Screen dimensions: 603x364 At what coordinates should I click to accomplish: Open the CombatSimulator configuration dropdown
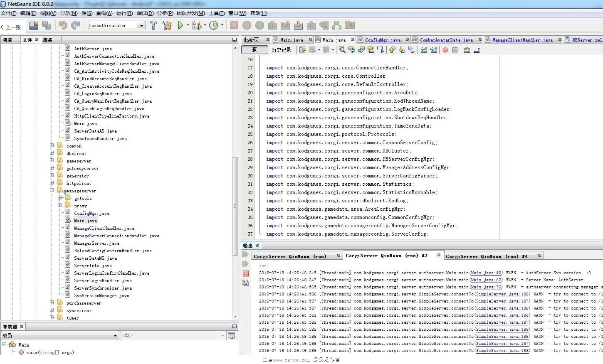[x=141, y=25]
